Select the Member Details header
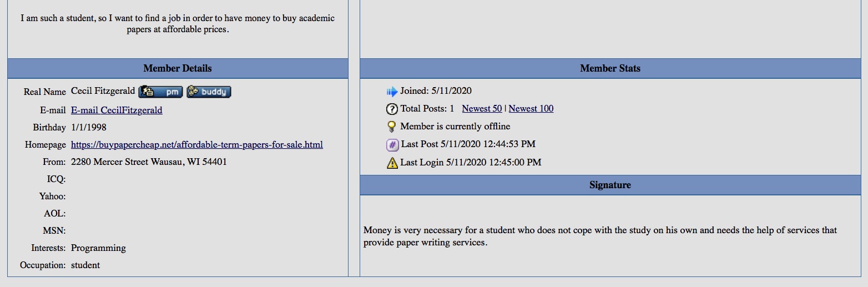The image size is (868, 287). click(x=178, y=69)
